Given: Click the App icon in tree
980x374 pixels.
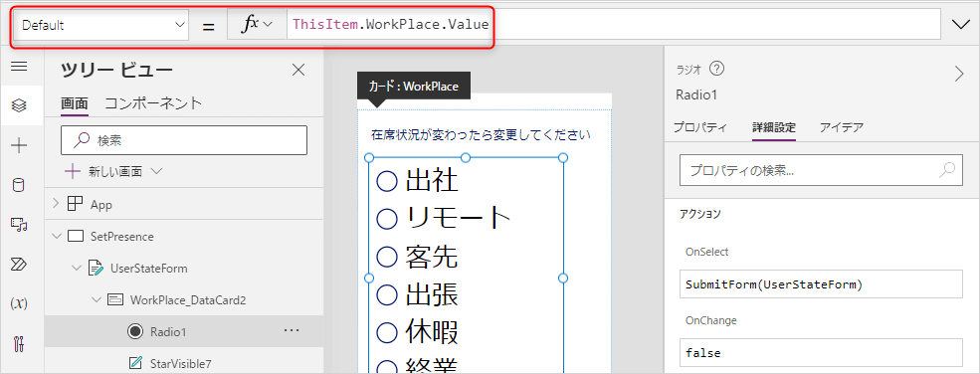Looking at the screenshot, I should (75, 204).
